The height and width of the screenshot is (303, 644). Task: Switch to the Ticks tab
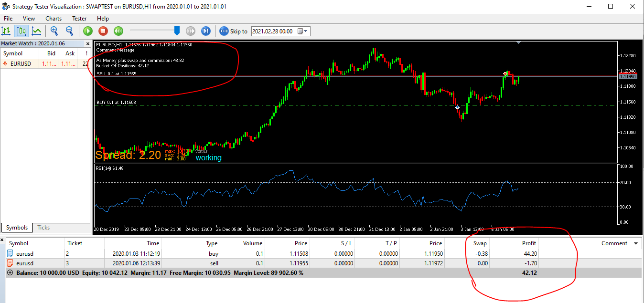tap(43, 228)
